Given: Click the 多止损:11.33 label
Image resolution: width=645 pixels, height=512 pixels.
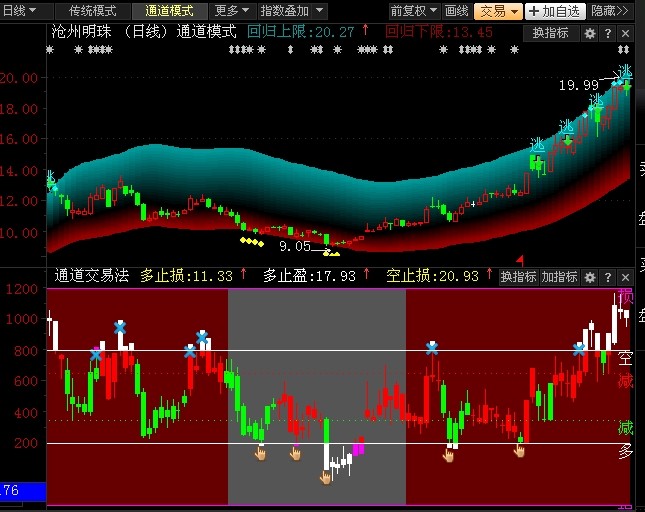Looking at the screenshot, I should (x=187, y=276).
